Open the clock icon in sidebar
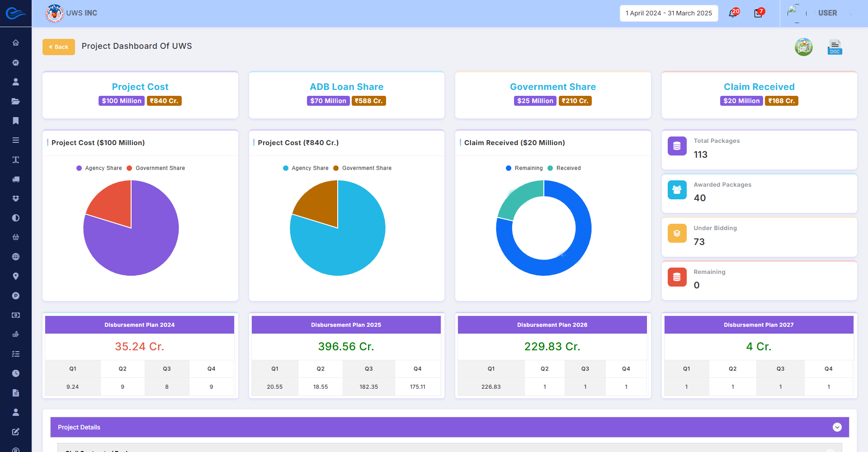Viewport: 868px width, 452px height. [x=16, y=373]
